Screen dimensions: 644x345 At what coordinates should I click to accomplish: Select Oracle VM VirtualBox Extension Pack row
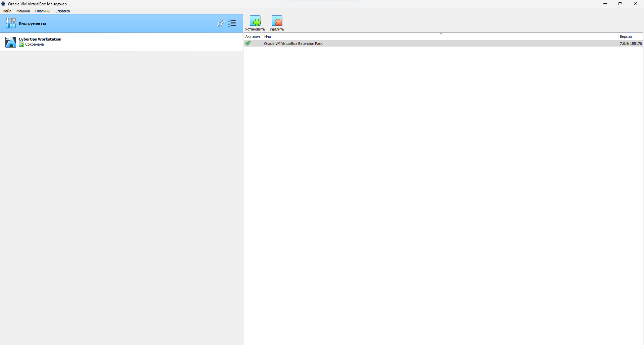click(443, 44)
